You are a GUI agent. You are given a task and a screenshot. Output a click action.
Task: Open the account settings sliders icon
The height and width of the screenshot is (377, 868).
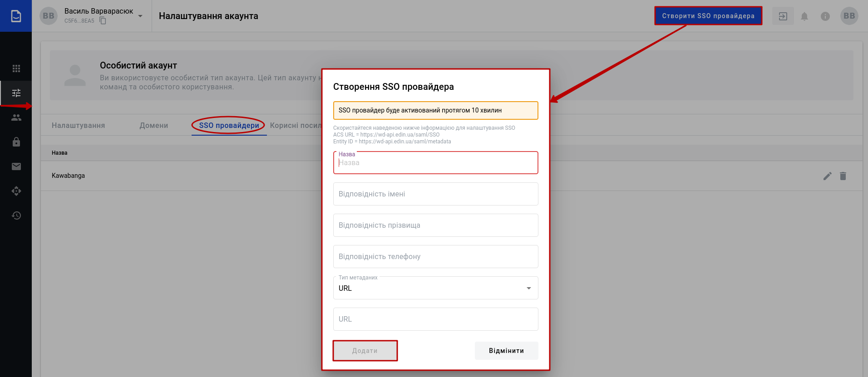point(16,93)
